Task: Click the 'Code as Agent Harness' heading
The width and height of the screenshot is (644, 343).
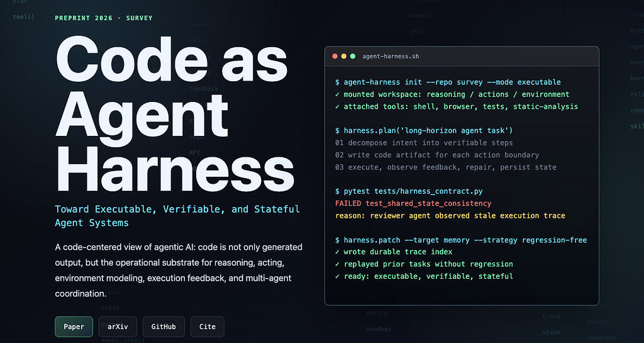Action: click(175, 114)
